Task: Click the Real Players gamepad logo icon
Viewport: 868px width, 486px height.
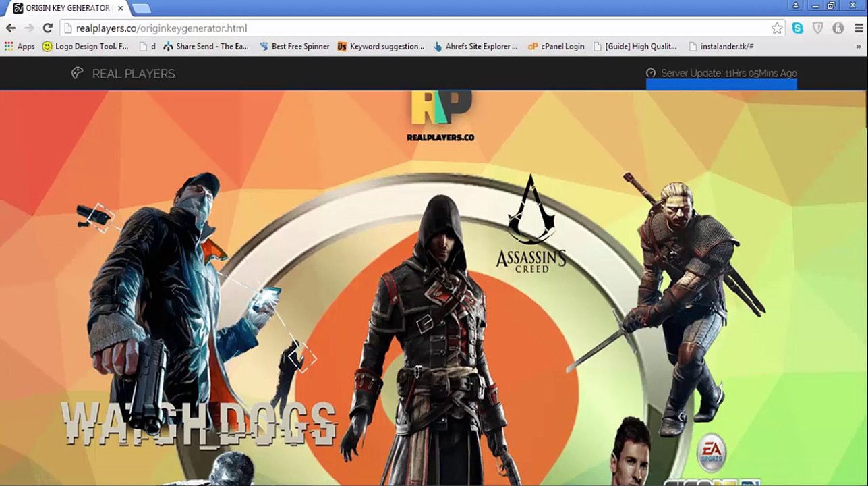Action: click(78, 73)
